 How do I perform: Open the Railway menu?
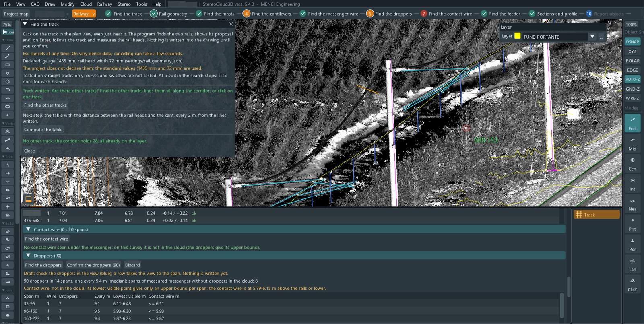coord(105,4)
